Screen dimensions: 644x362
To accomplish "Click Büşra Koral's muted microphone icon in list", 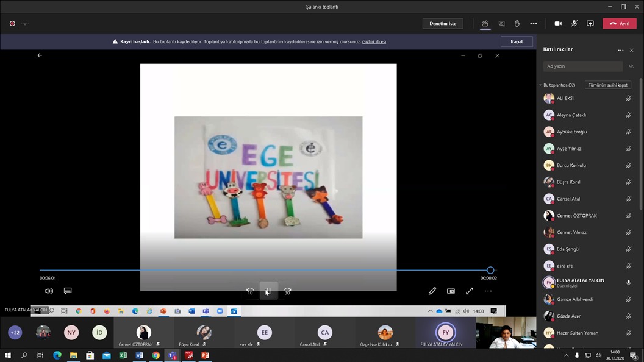I will (x=628, y=182).
